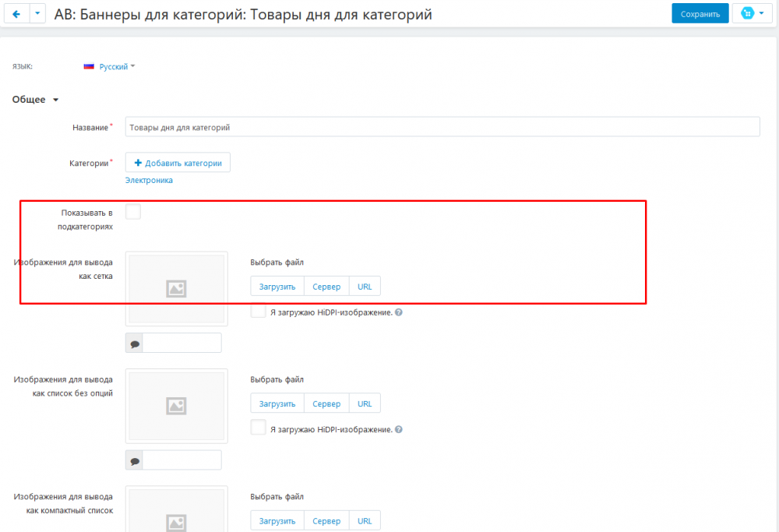Click the list-without-options image placeholder
This screenshot has height=532, width=779.
point(176,405)
